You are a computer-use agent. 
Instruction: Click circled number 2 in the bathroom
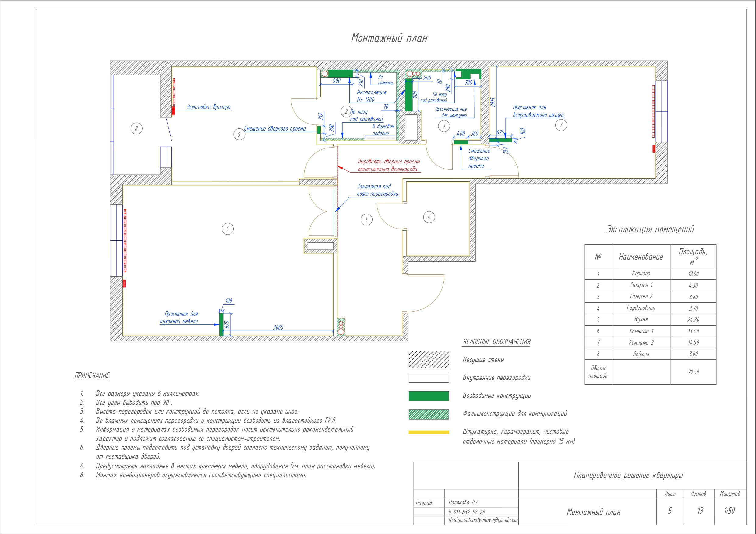(346, 112)
